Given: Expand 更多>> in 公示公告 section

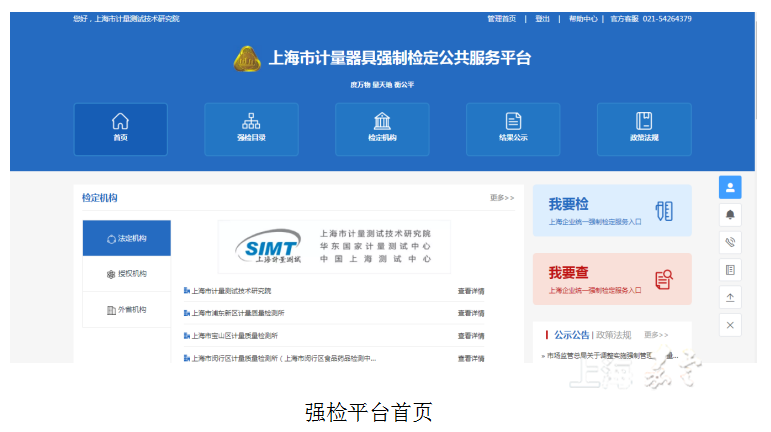Looking at the screenshot, I should point(656,335).
